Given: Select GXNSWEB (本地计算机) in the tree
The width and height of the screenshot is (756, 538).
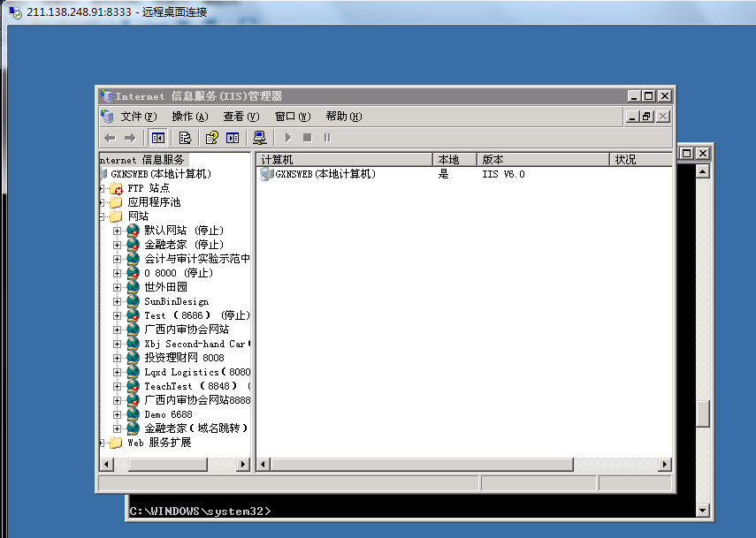Looking at the screenshot, I should coord(161,174).
